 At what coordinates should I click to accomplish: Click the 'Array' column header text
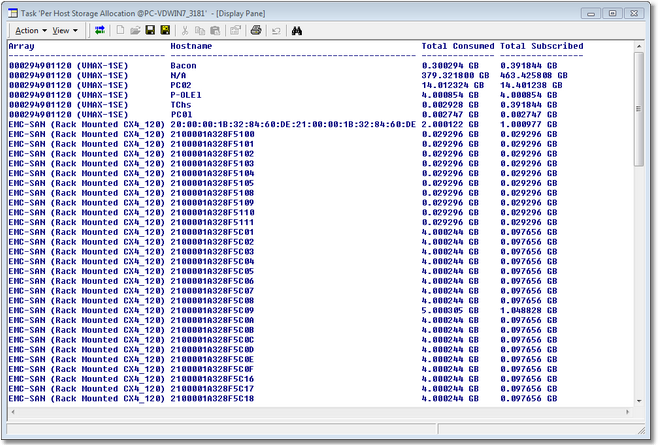21,46
